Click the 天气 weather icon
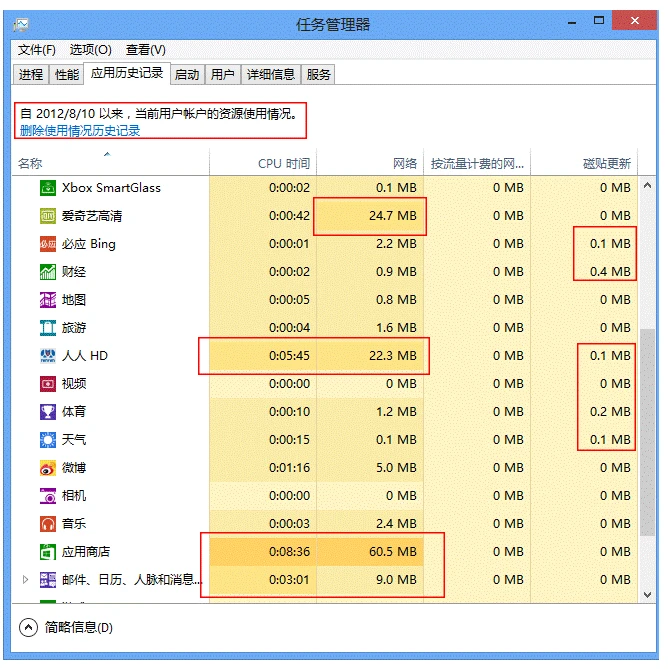Viewport: 668px width, 669px height. click(x=48, y=440)
